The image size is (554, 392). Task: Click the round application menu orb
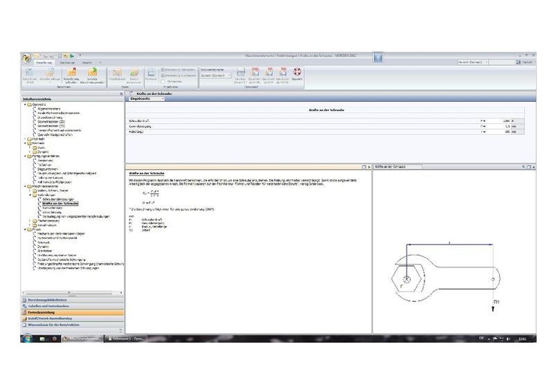click(26, 58)
